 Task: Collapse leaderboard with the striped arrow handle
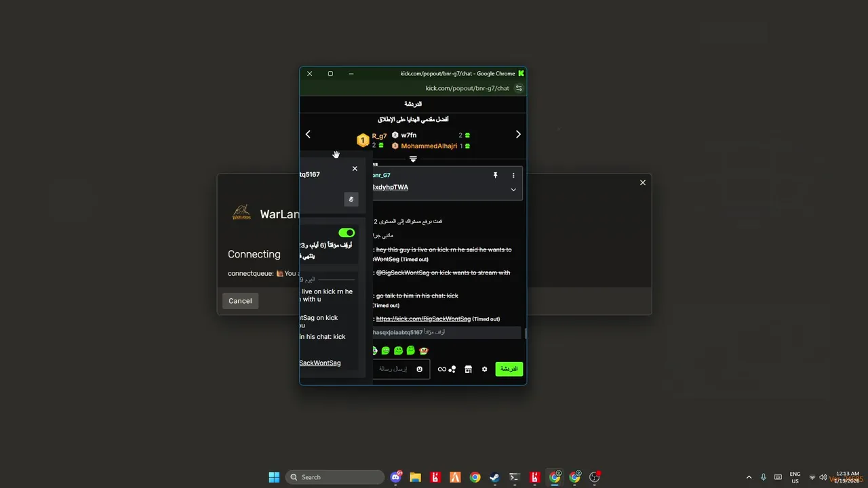click(413, 159)
